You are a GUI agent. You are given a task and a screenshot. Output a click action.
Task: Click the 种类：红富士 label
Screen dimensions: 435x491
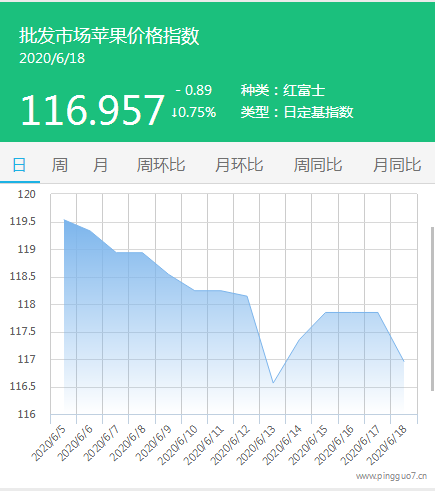coord(283,90)
